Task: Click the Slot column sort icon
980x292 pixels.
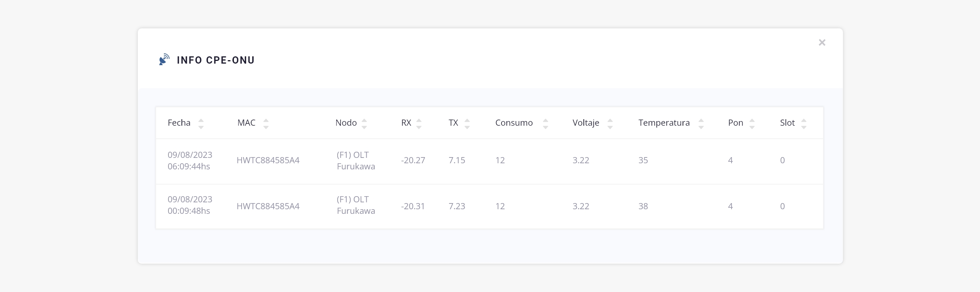Action: point(804,123)
